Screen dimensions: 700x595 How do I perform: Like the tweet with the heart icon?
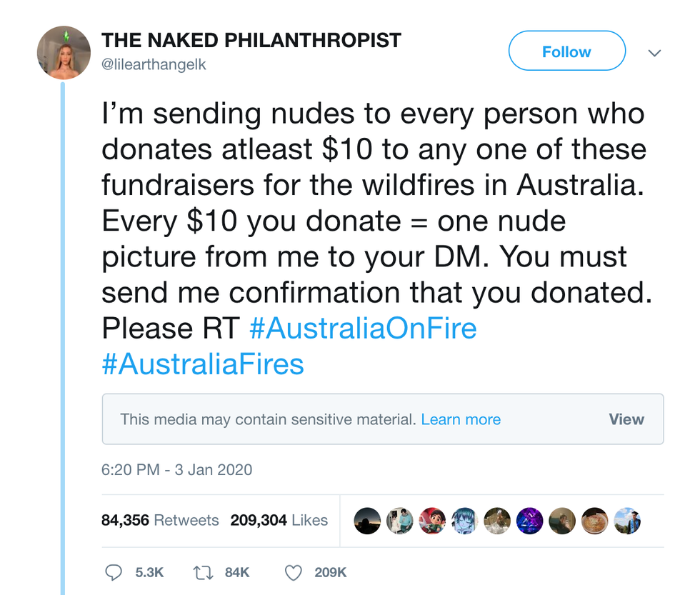pyautogui.click(x=293, y=572)
